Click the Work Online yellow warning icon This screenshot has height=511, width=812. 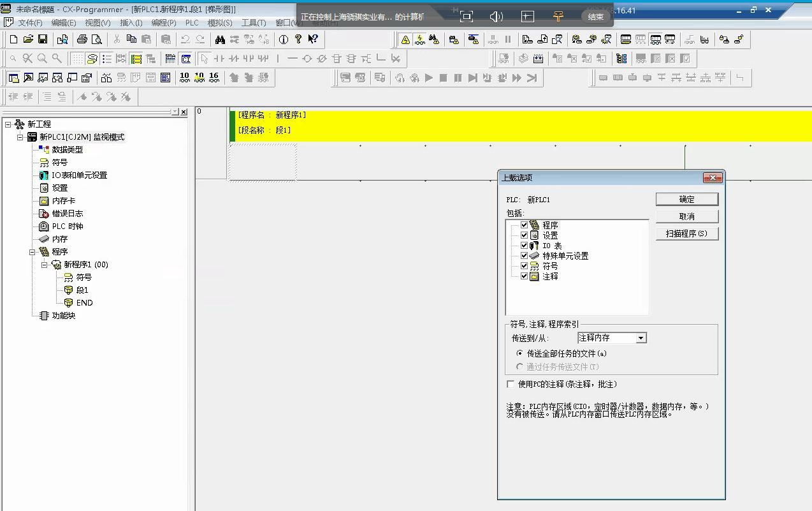(405, 40)
